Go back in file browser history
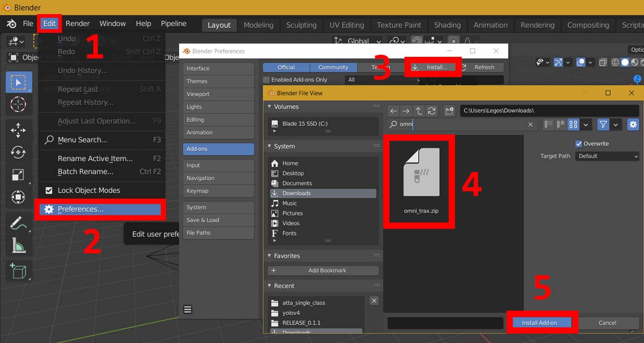Image resolution: width=644 pixels, height=343 pixels. pos(394,111)
